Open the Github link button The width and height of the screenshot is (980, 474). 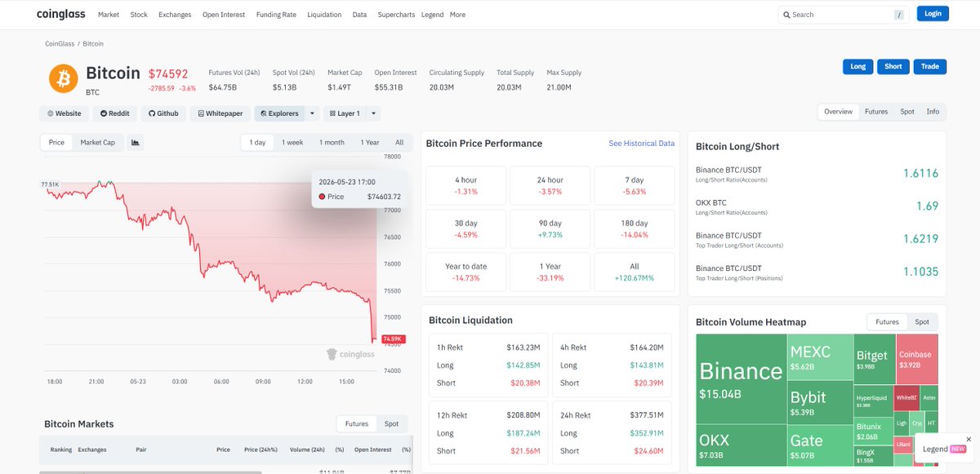click(163, 113)
